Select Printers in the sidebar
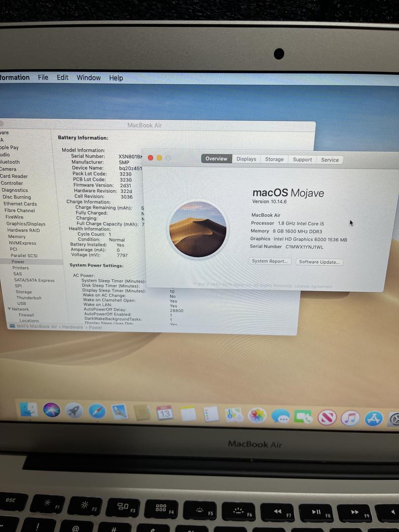The width and height of the screenshot is (399, 532). [21, 267]
